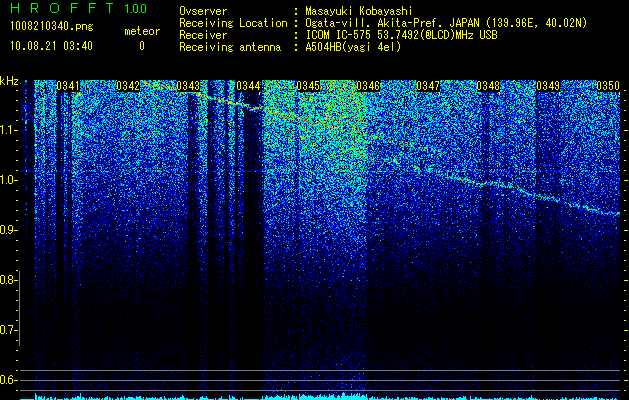Screen dimensions: 629x400
Task: Click the HROFFT 1.0.0 title text
Action: click(79, 8)
